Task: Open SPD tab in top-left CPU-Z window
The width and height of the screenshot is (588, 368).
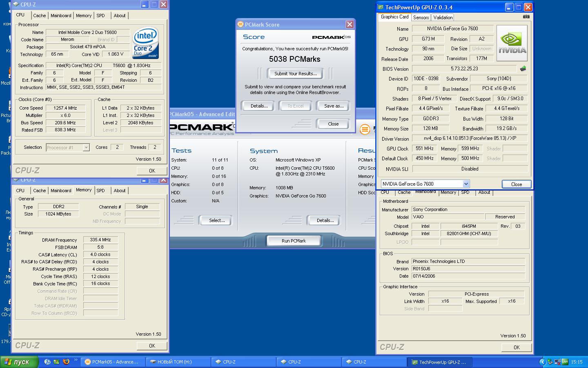Action: click(x=101, y=16)
